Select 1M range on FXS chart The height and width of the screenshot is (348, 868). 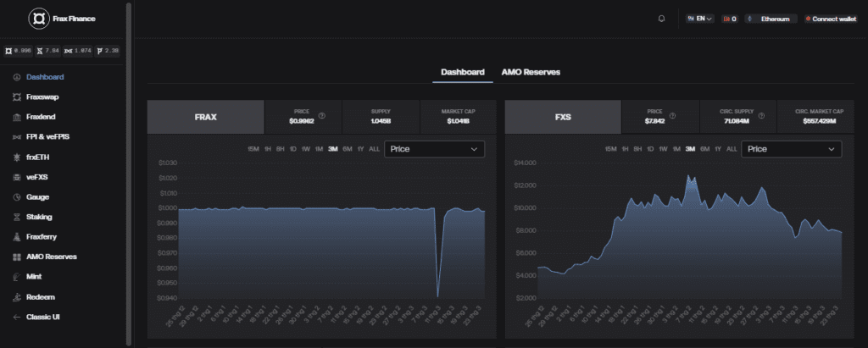click(x=676, y=149)
